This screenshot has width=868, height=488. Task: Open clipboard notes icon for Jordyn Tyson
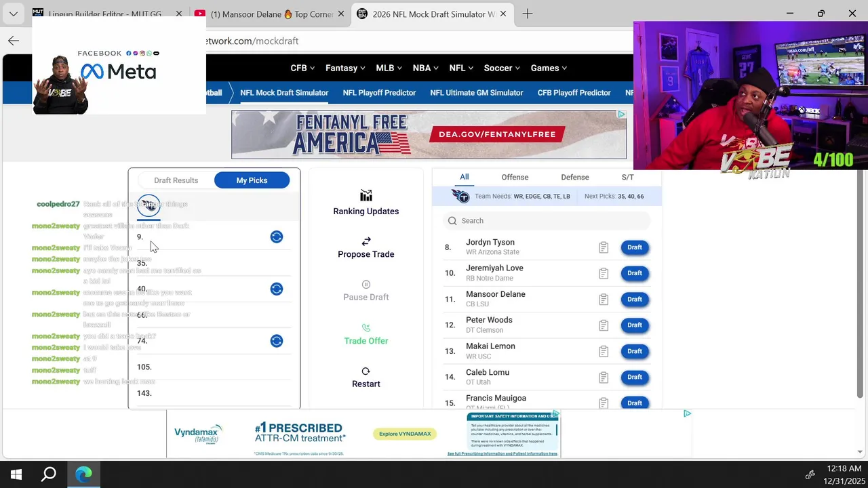click(x=604, y=247)
